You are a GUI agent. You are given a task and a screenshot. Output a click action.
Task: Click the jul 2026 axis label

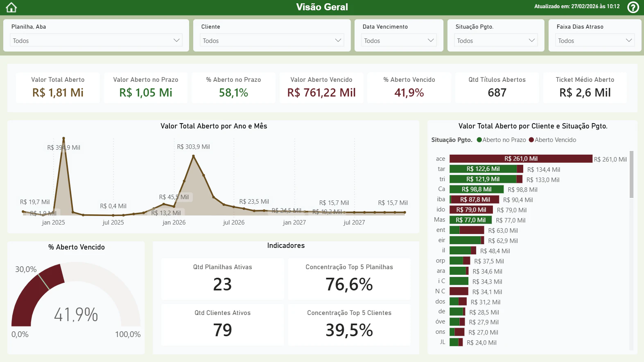[234, 223]
